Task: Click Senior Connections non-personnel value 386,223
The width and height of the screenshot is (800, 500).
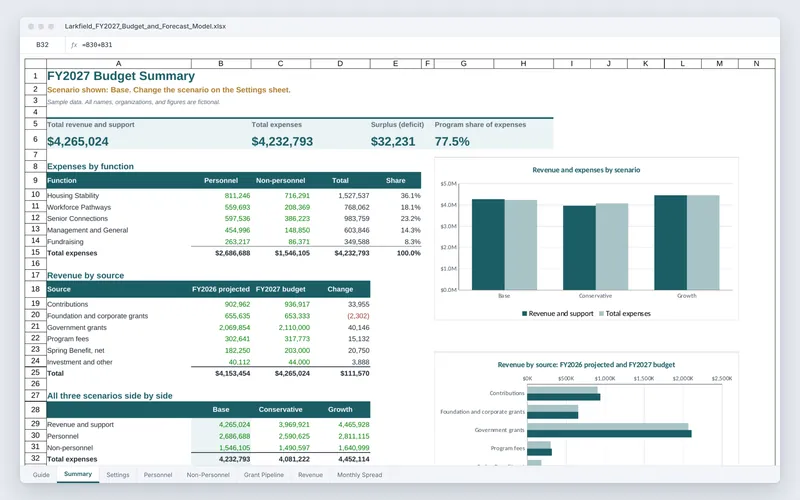Action: [x=297, y=218]
